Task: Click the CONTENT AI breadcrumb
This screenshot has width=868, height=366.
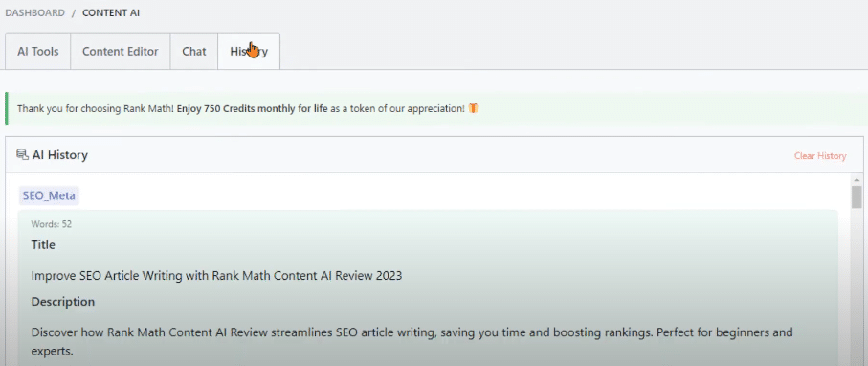Action: click(x=111, y=12)
